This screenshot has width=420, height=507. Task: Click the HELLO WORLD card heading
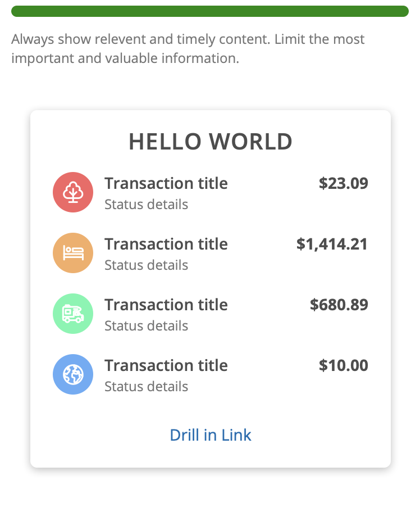point(211,142)
